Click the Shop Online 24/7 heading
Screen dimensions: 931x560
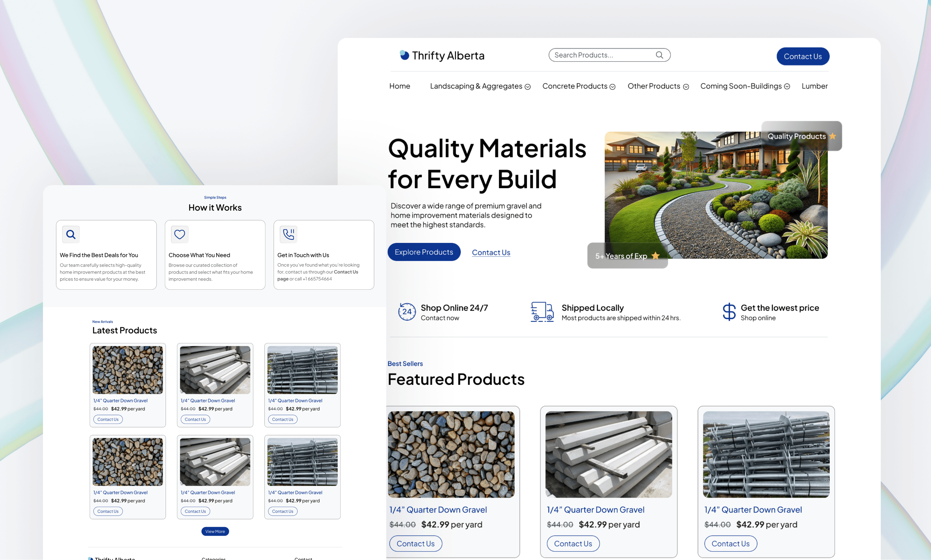tap(454, 308)
